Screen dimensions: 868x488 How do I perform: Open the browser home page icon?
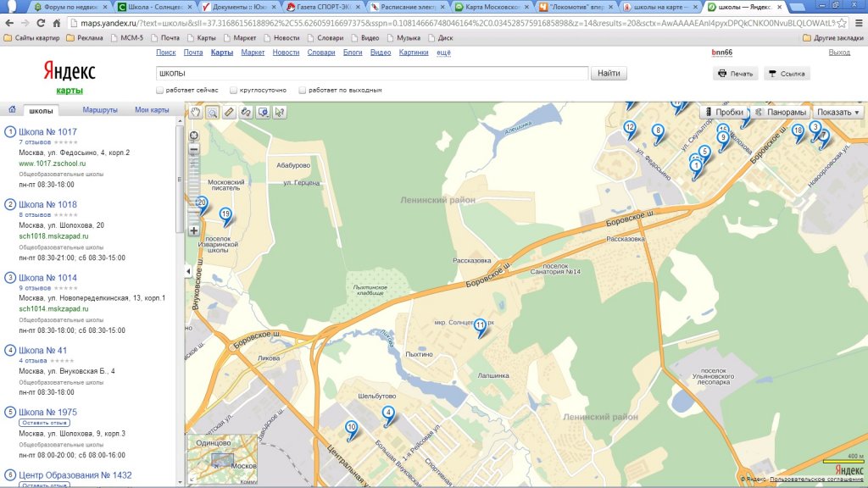click(57, 23)
